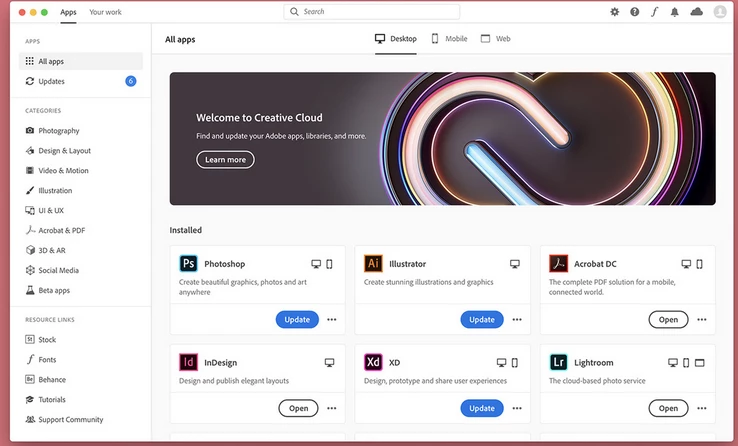Viewport: 738px width, 446px height.
Task: Open the Tutorials resource link
Action: pyautogui.click(x=45, y=399)
